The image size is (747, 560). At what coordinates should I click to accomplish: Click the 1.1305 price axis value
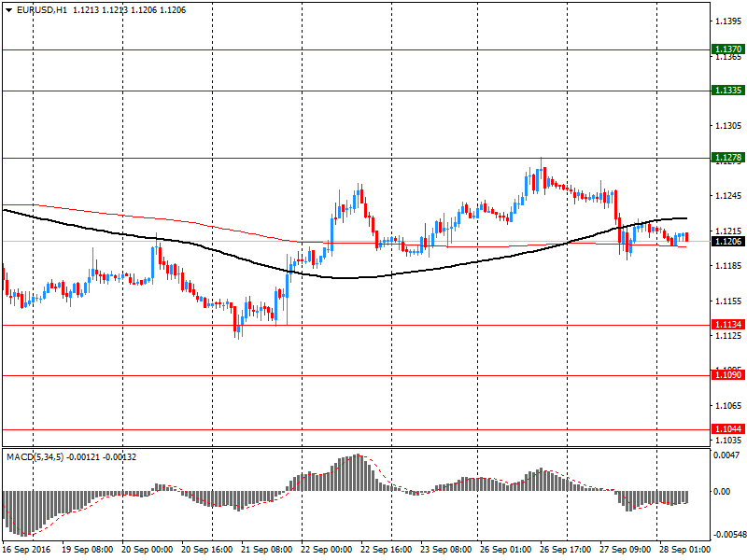[728, 126]
